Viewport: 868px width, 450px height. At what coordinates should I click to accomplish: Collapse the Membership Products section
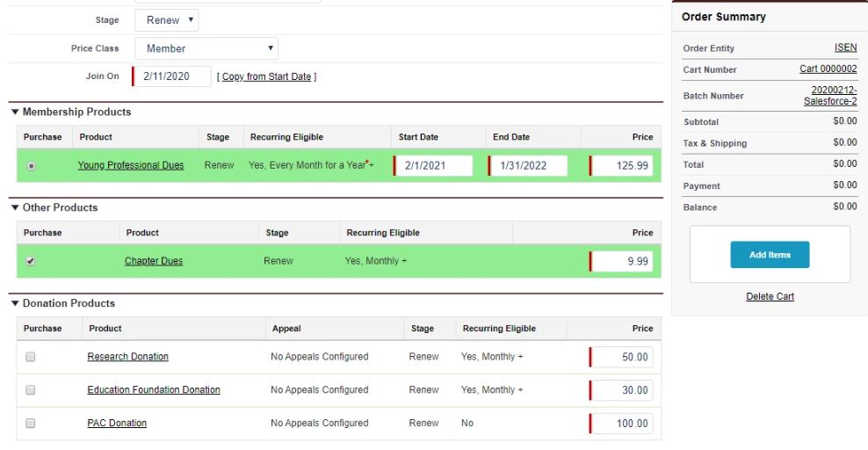point(15,112)
